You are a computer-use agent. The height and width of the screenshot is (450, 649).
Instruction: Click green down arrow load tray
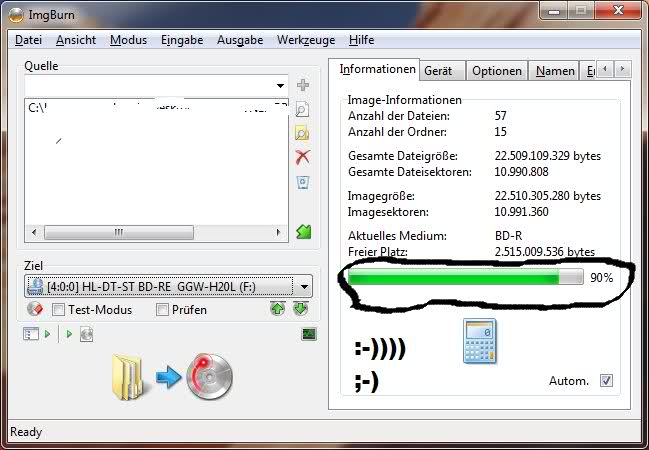(300, 309)
